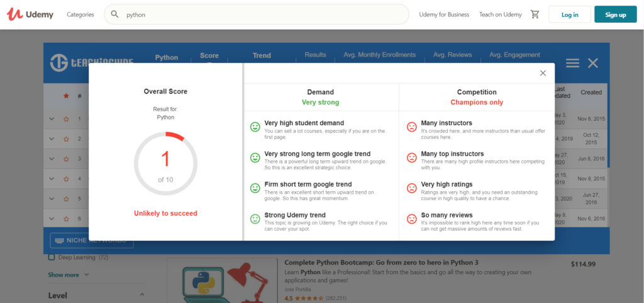Open the Categories menu
This screenshot has width=644, height=303.
pyautogui.click(x=80, y=14)
